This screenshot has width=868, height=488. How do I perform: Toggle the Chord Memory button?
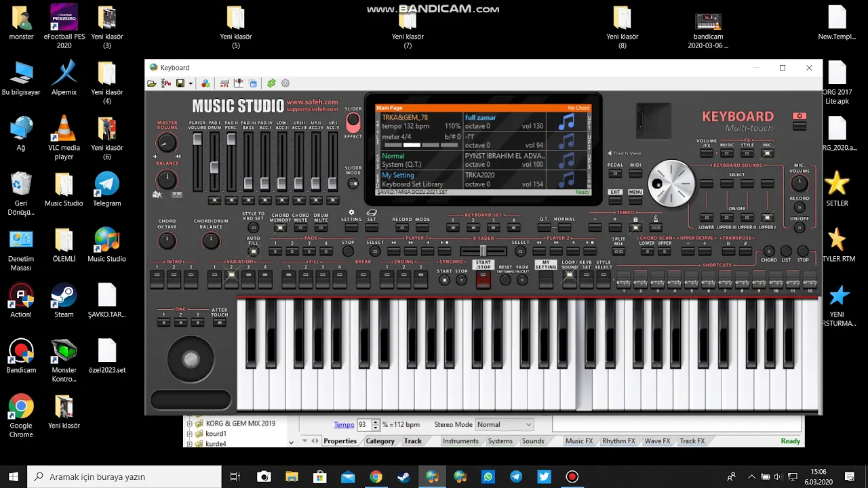pos(280,228)
